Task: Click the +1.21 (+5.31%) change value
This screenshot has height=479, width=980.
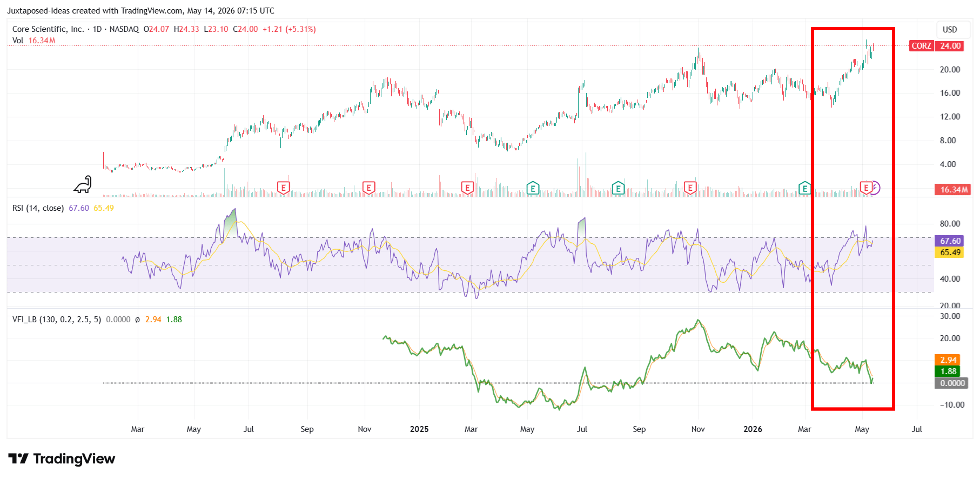Action: 289,29
